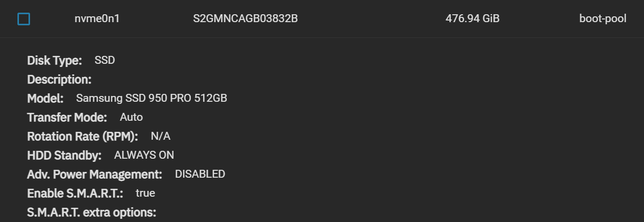
Task: Click the Transfer Mode label
Action: pos(67,118)
